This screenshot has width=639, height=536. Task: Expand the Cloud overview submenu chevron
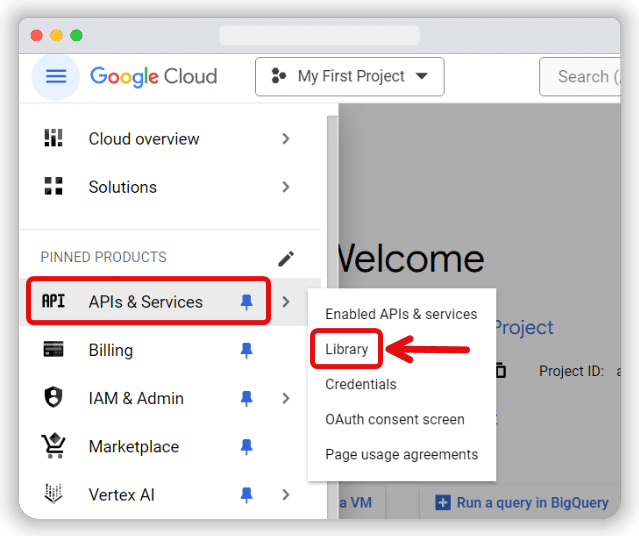(286, 139)
